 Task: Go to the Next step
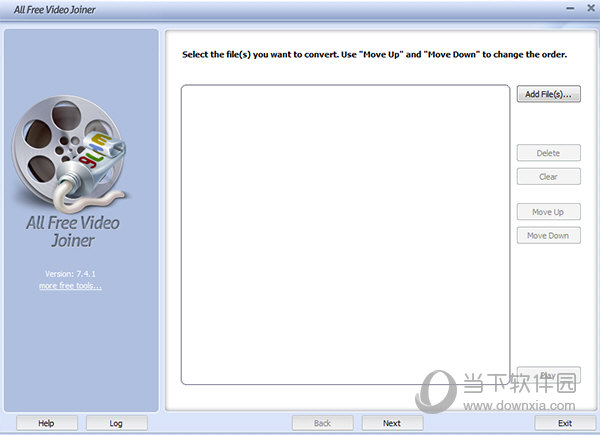(392, 423)
